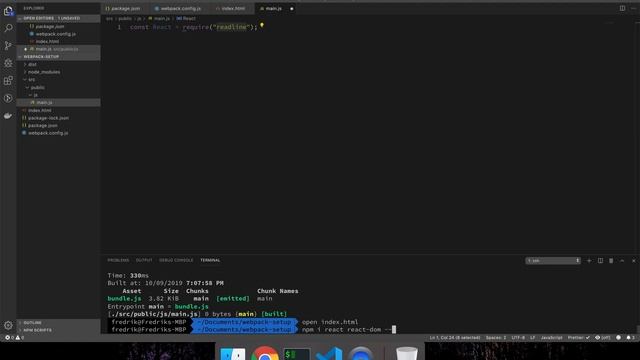Open the Explorer view in activity bar
Image resolution: width=640 pixels, height=360 pixels.
coord(8,11)
